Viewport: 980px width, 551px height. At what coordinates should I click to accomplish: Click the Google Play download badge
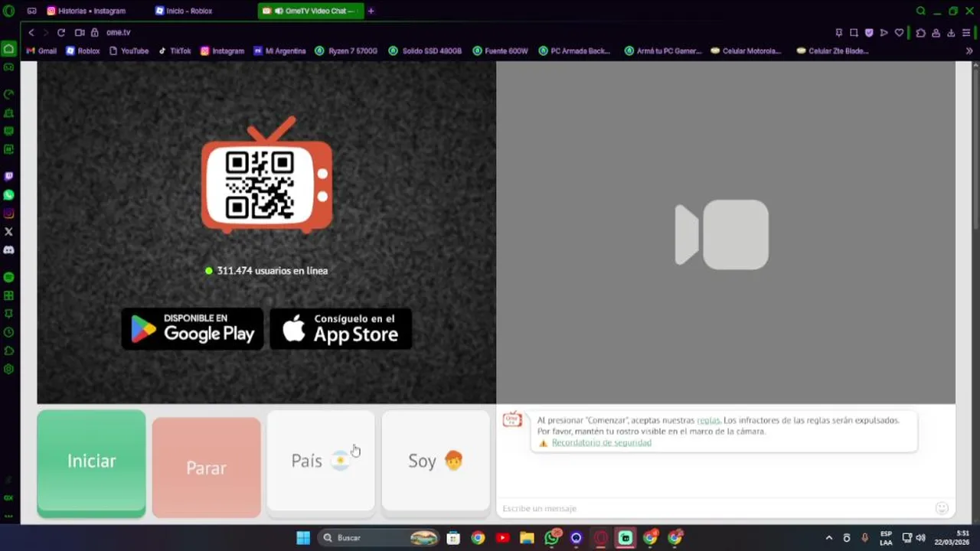click(x=193, y=329)
